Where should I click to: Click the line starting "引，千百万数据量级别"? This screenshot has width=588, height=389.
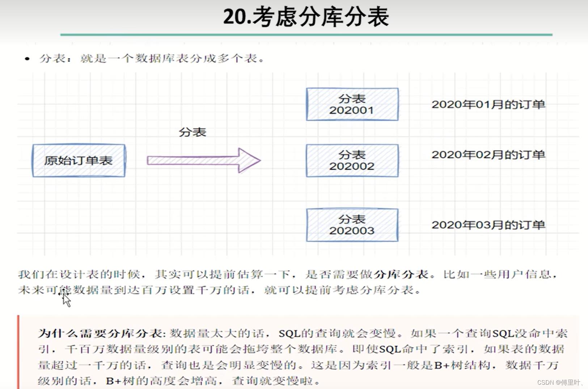click(x=301, y=349)
